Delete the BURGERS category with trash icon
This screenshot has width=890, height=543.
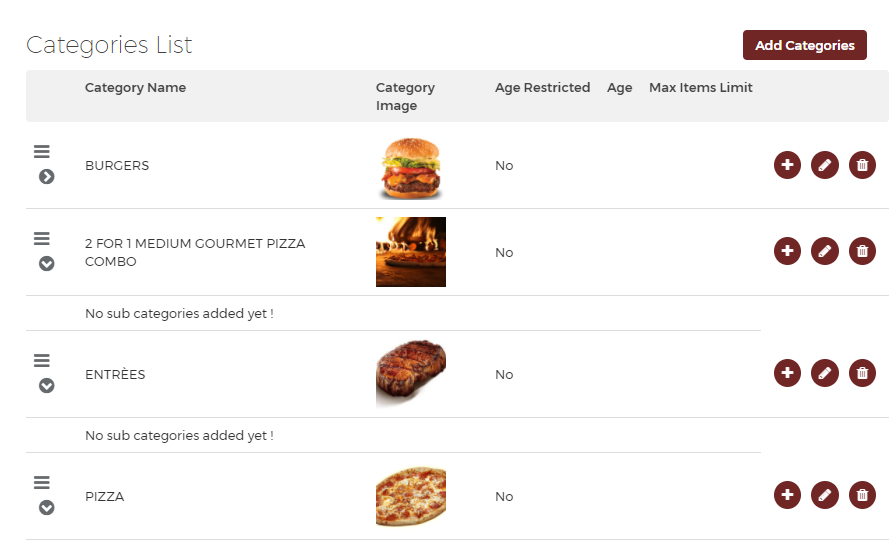tap(862, 165)
